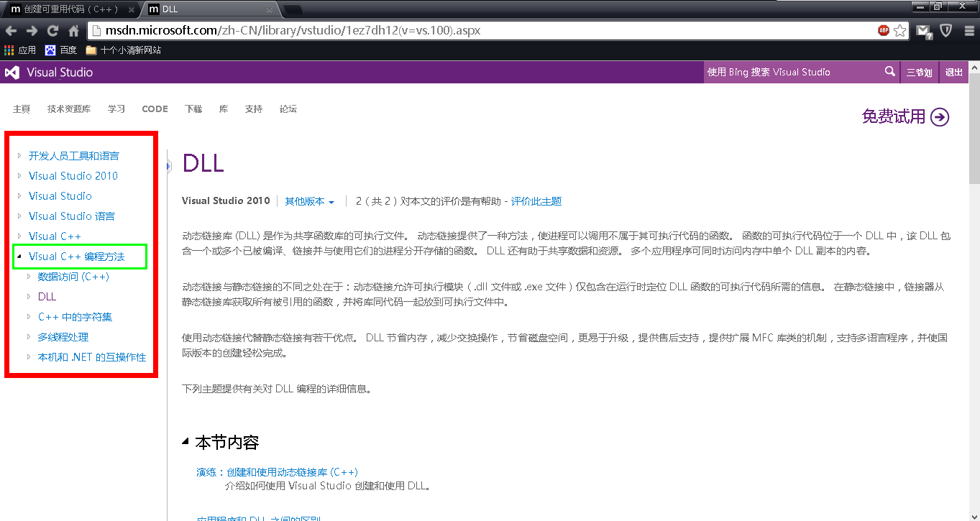
Task: Go back to the previous page
Action: (x=11, y=31)
